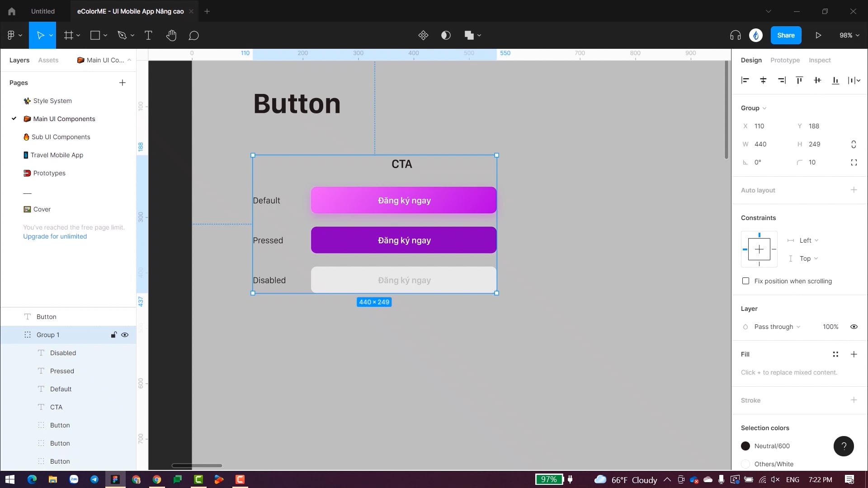
Task: Select the Comment tool
Action: tap(194, 35)
